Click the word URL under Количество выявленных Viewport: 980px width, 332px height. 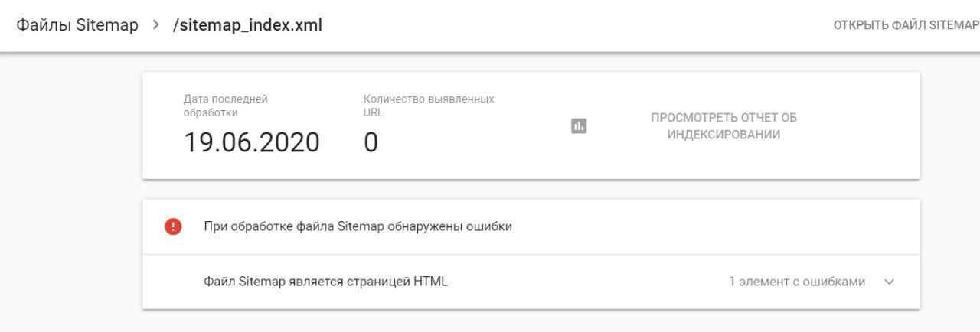click(x=373, y=112)
